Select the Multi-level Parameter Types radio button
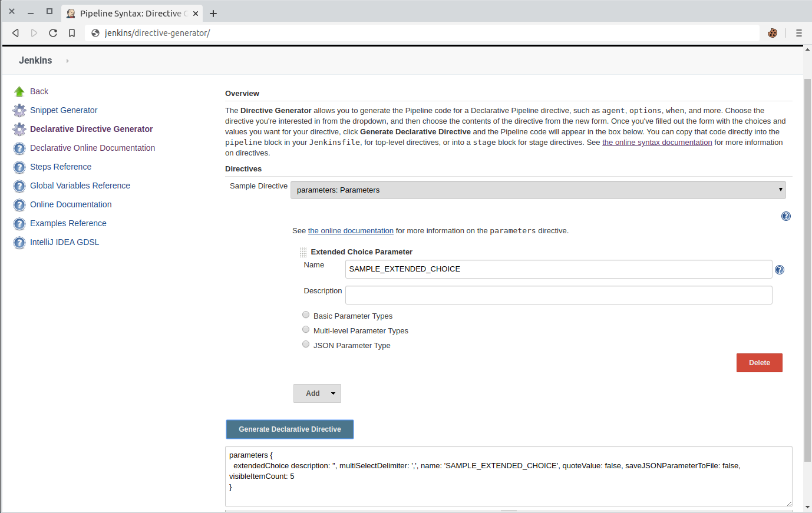Screen dimensions: 812x513 tap(306, 330)
